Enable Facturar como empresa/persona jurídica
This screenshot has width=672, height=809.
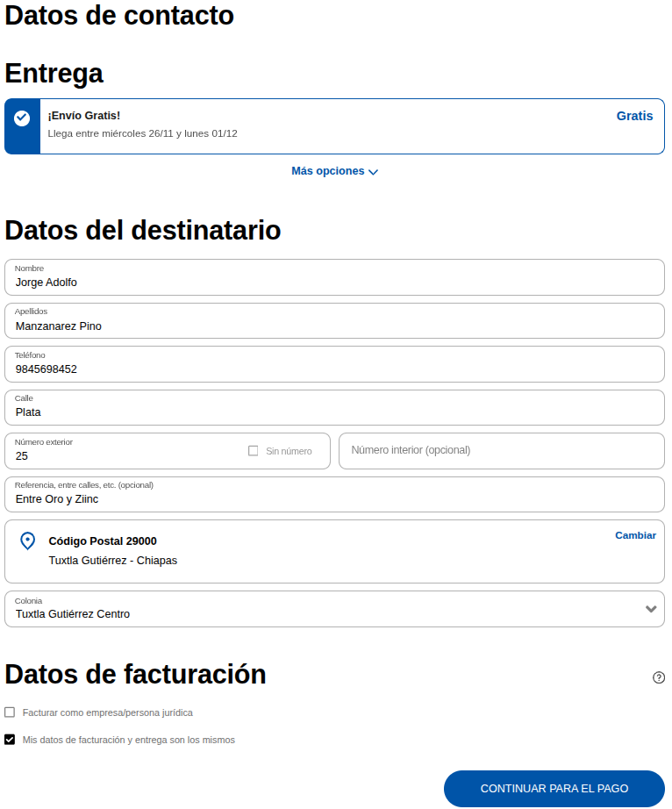(10, 712)
